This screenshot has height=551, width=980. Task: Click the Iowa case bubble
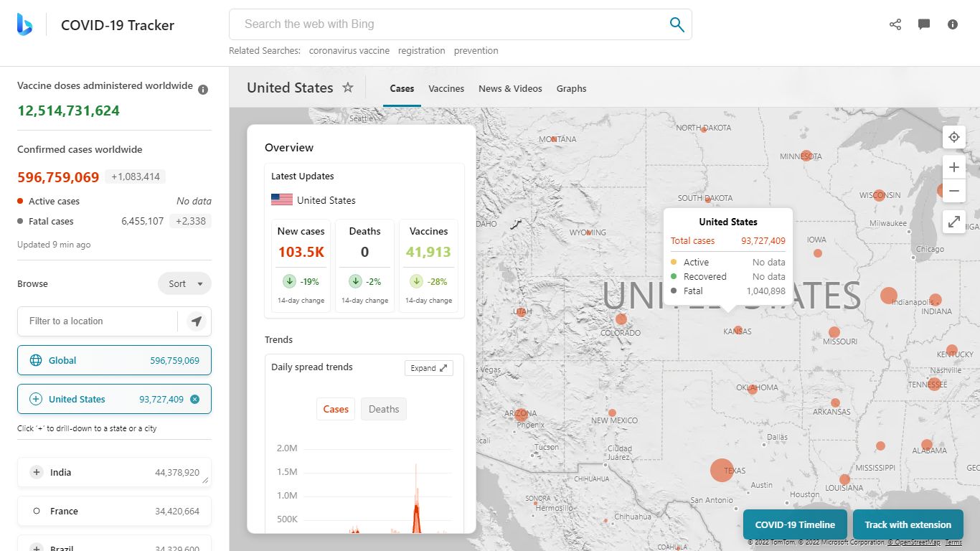[x=818, y=253]
